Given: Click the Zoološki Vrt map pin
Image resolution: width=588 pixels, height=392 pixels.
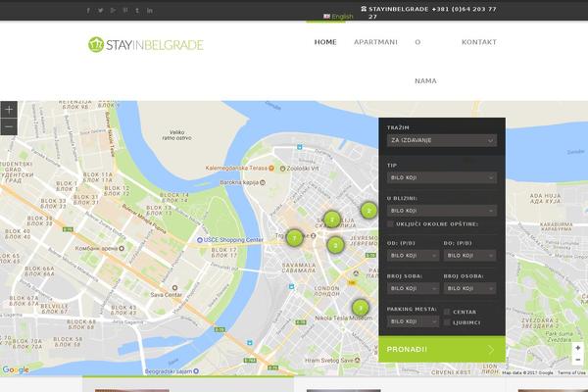Looking at the screenshot, I should [x=283, y=169].
